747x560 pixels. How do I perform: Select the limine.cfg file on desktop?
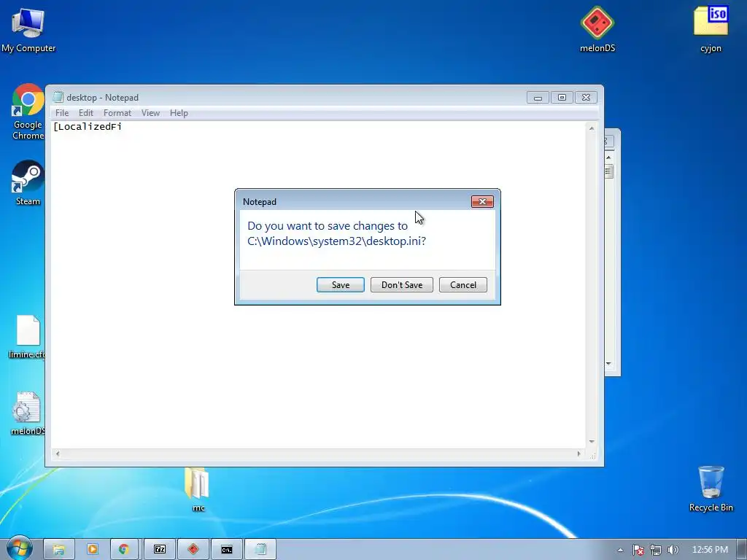click(x=28, y=337)
